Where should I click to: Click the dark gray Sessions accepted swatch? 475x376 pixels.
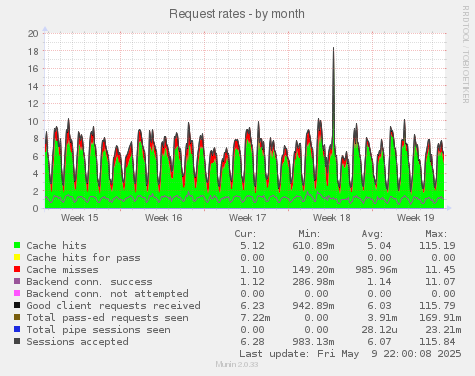[x=17, y=341]
